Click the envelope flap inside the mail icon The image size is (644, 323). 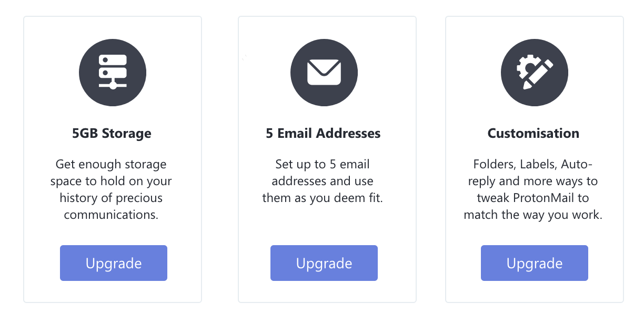pyautogui.click(x=324, y=66)
